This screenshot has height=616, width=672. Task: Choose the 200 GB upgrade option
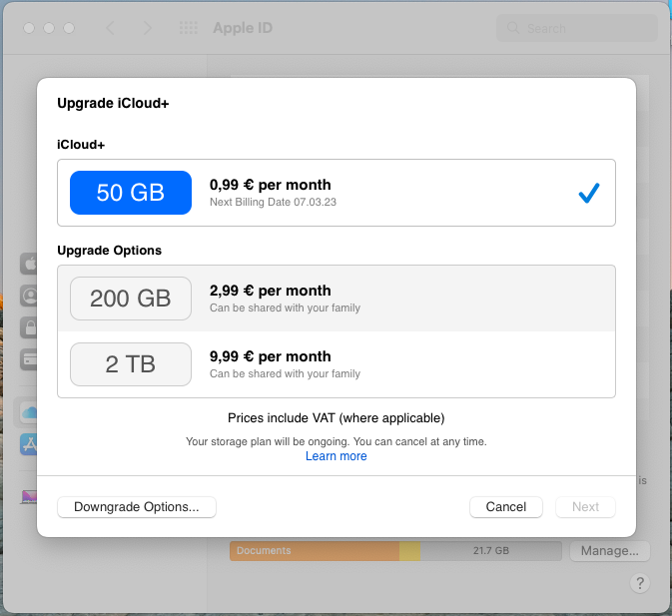point(336,299)
